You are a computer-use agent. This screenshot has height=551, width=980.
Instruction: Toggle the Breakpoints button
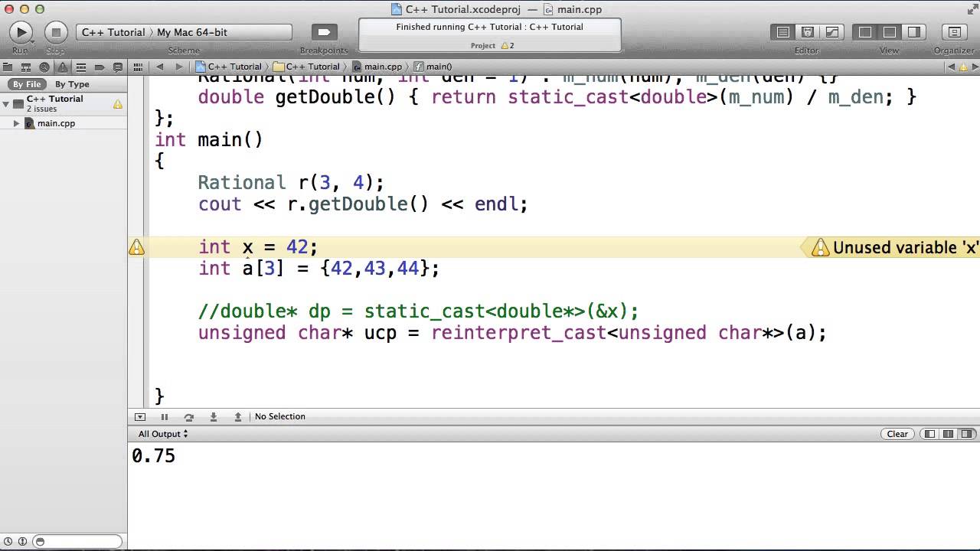pos(324,32)
